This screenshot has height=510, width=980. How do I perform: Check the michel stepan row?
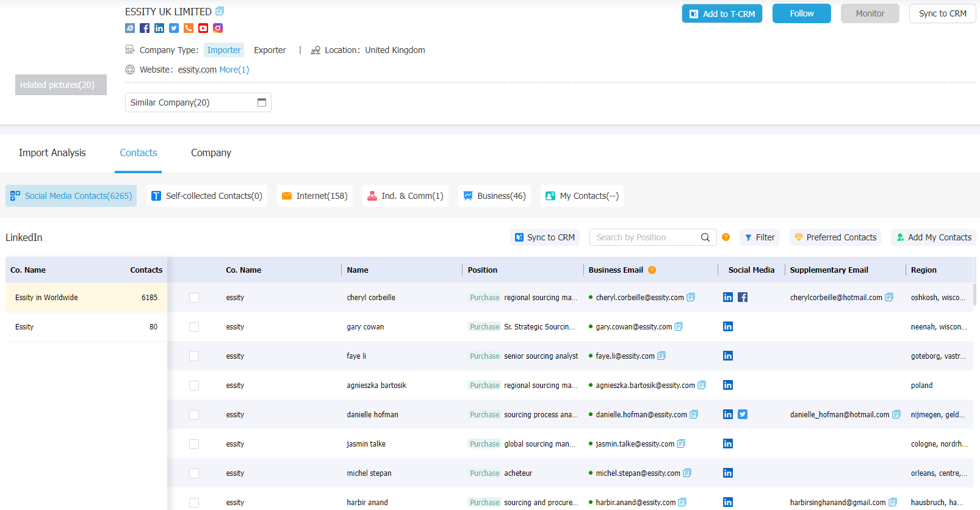[x=194, y=473]
